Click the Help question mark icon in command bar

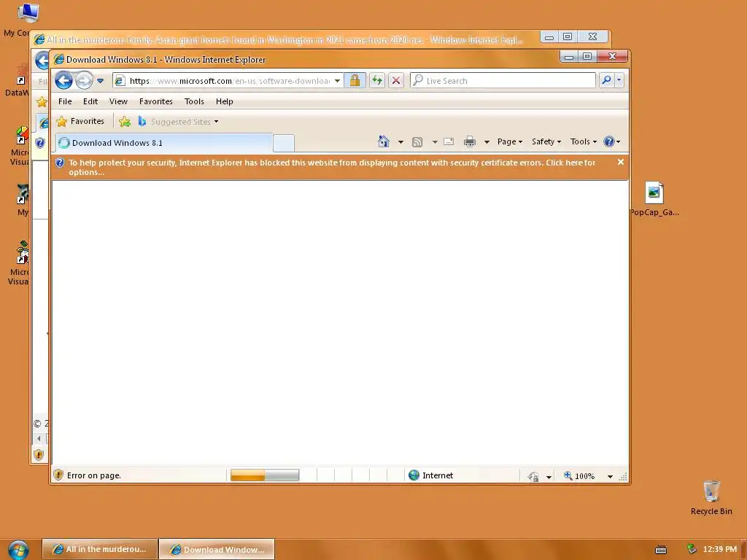pos(609,141)
